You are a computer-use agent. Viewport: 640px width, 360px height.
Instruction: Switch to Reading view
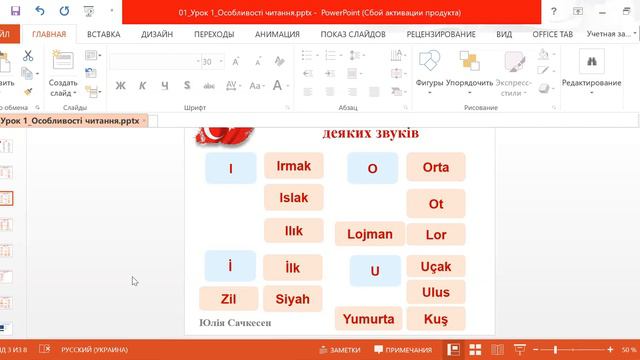point(497,349)
